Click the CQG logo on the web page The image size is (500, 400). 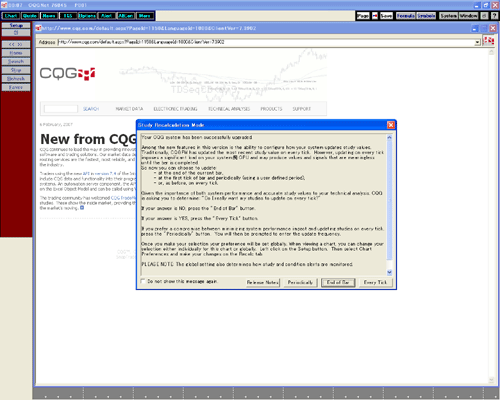pos(68,73)
